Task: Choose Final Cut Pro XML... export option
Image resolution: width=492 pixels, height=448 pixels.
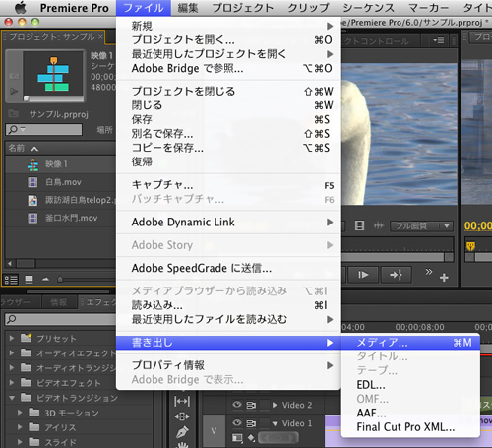Action: point(410,427)
